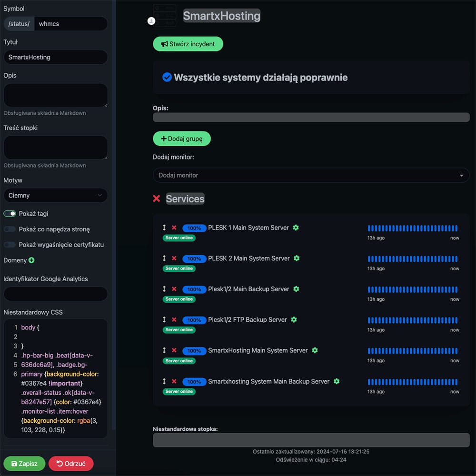Viewport: 476px width, 476px height.
Task: Click the red X beside Services group
Action: [156, 198]
